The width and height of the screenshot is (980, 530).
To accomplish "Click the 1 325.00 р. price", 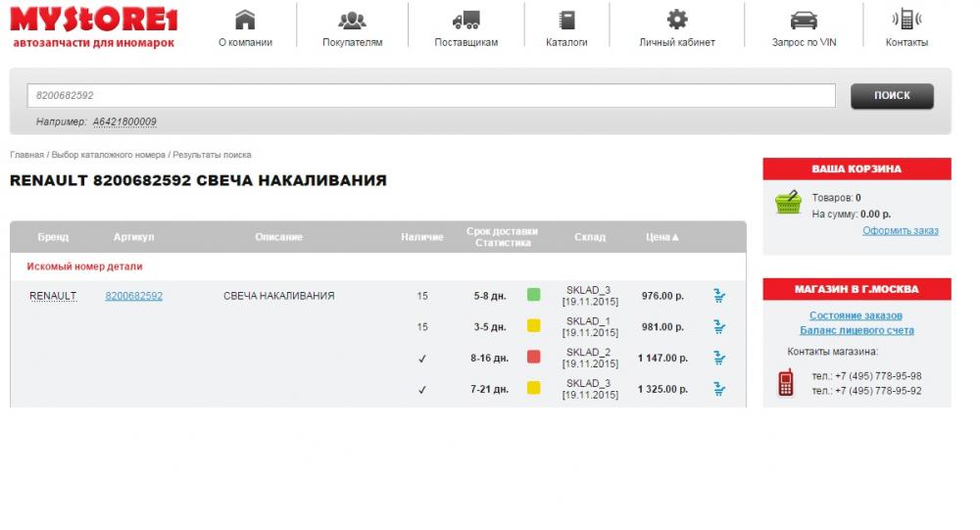I will tap(662, 389).
